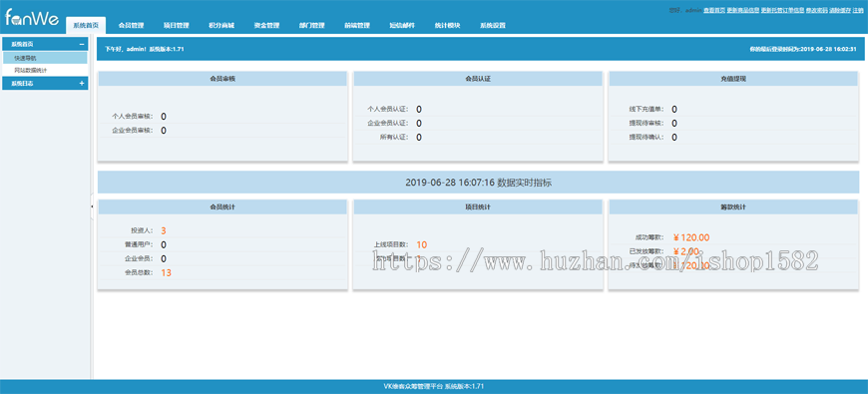
Task: Select 快速导航 in the sidebar
Action: (45, 58)
